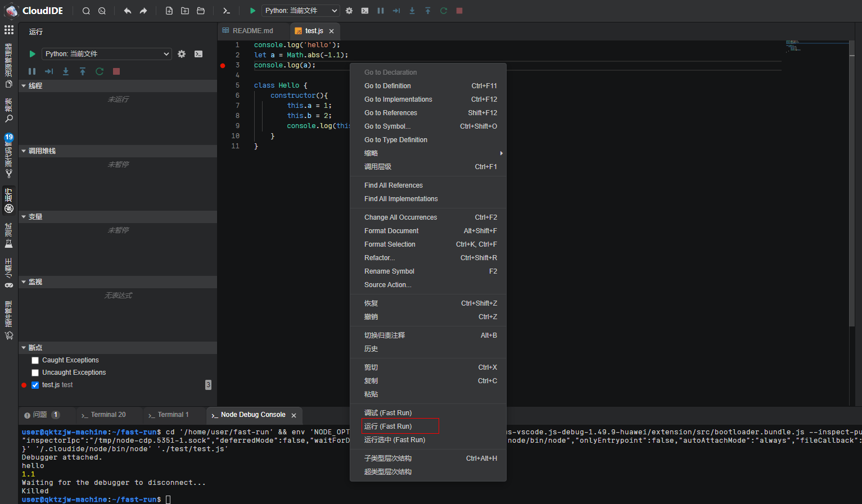The height and width of the screenshot is (504, 862).
Task: Collapse the 调用堆栈 section
Action: click(x=42, y=151)
